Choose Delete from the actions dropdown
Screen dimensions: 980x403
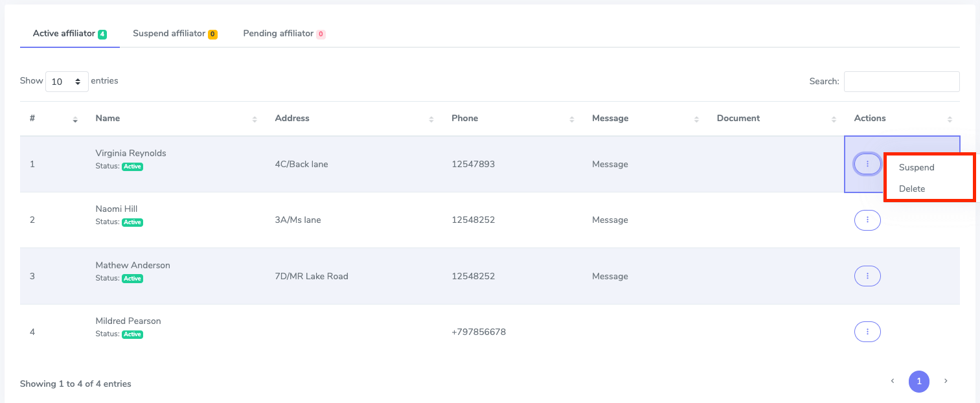pyautogui.click(x=912, y=189)
